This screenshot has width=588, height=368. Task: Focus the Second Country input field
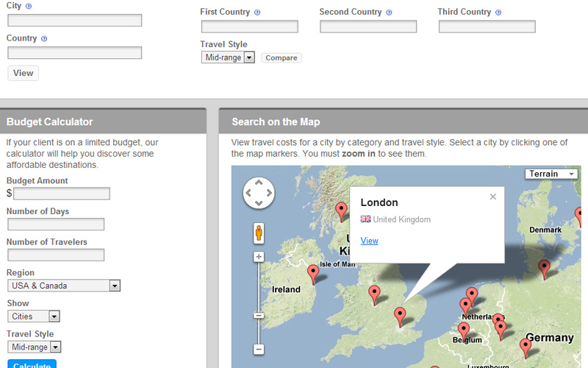click(368, 26)
